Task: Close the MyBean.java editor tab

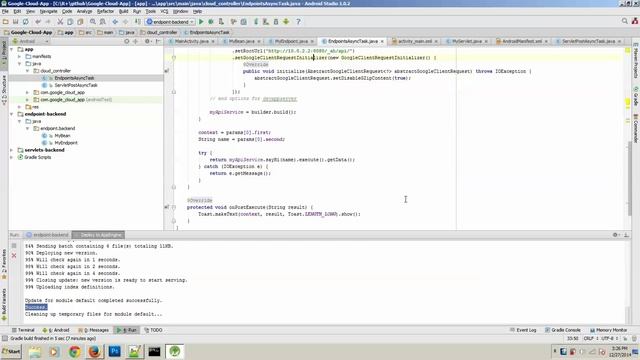Action: point(259,41)
